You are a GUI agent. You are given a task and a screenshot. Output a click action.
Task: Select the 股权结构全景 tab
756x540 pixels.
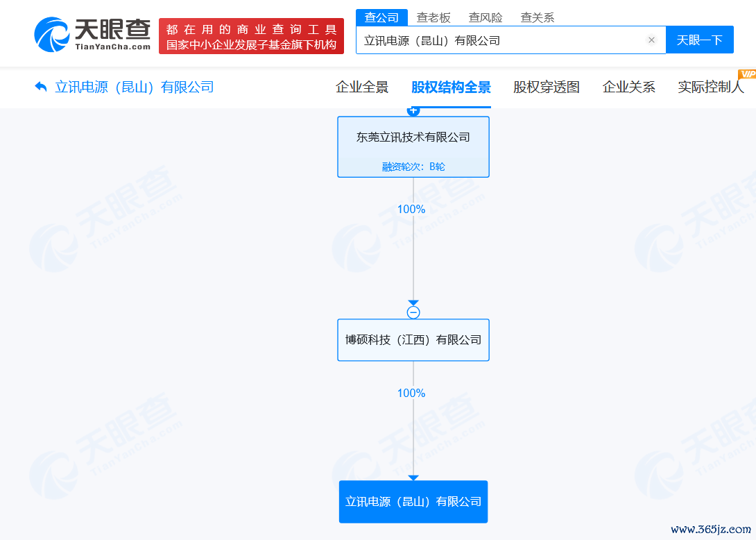tap(451, 87)
